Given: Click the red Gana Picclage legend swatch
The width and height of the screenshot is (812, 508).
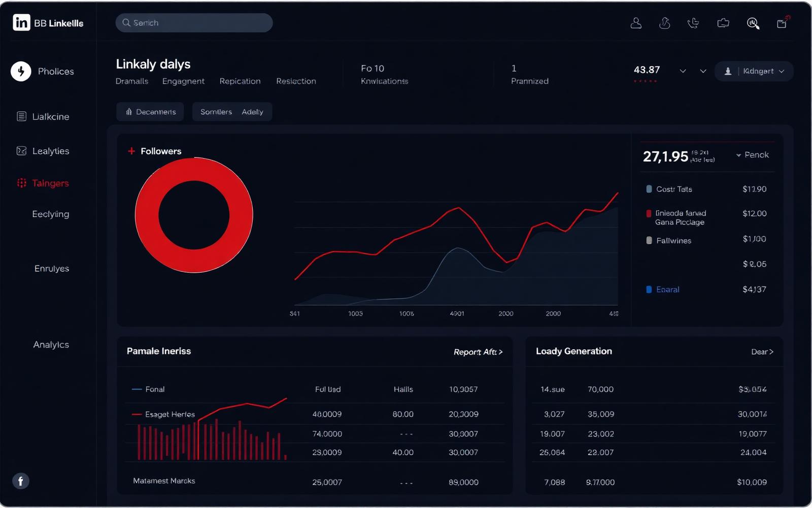Looking at the screenshot, I should [x=649, y=213].
